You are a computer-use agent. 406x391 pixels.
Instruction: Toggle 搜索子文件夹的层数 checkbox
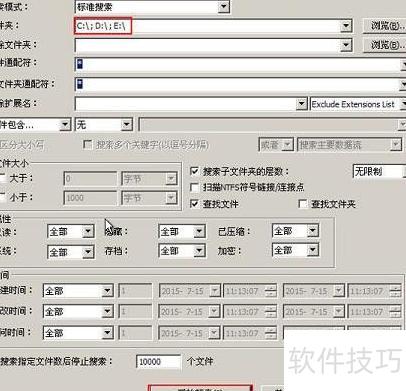(x=194, y=171)
